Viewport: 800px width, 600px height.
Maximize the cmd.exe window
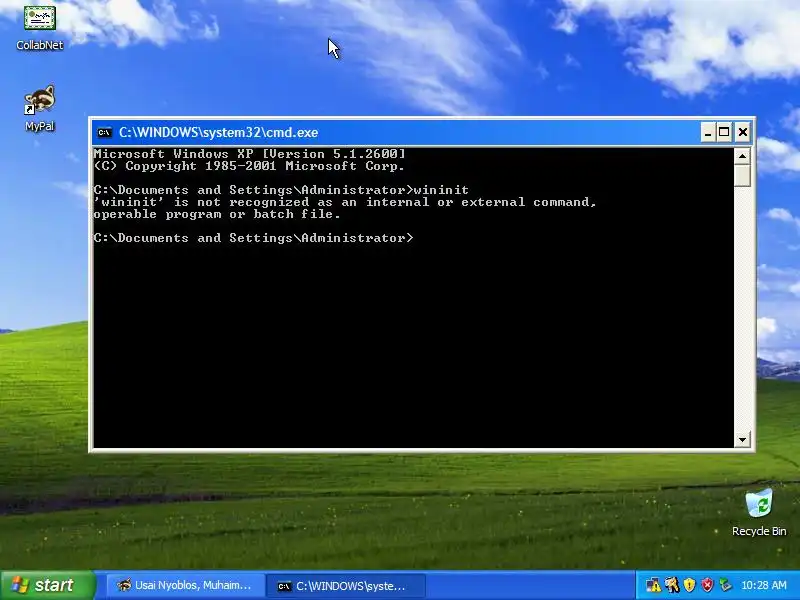(x=724, y=133)
